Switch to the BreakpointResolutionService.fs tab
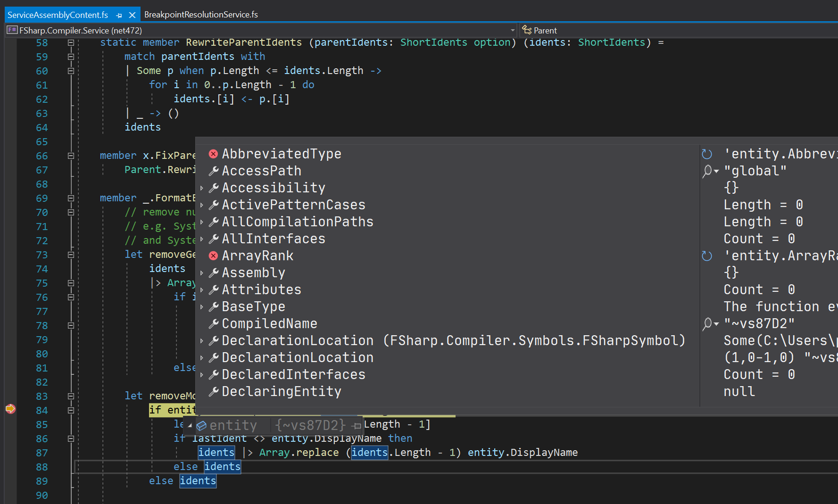Viewport: 838px width, 504px height. 201,15
